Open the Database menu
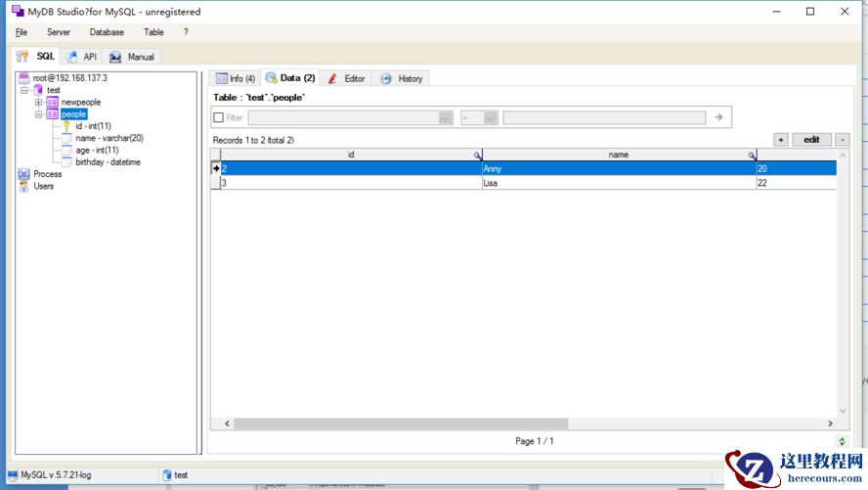The height and width of the screenshot is (490, 868). coord(107,32)
